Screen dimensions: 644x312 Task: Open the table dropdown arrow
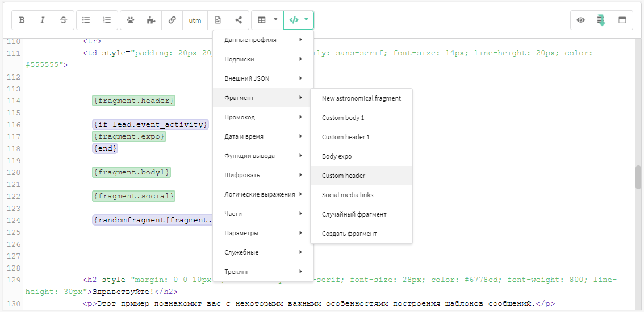point(275,20)
